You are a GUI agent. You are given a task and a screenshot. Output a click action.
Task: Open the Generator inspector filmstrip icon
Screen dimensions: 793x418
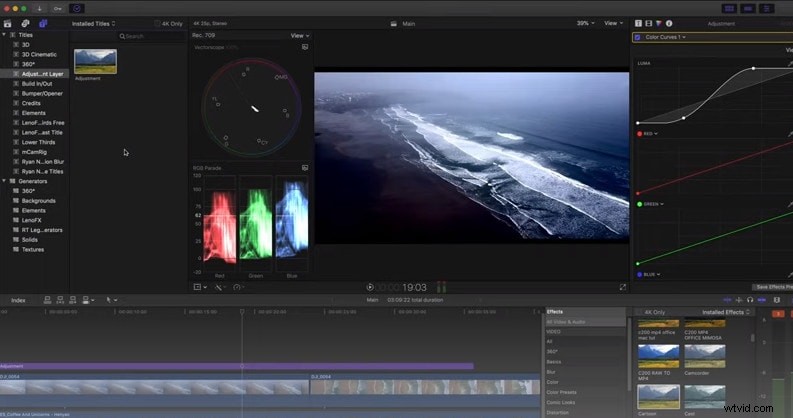[648, 23]
